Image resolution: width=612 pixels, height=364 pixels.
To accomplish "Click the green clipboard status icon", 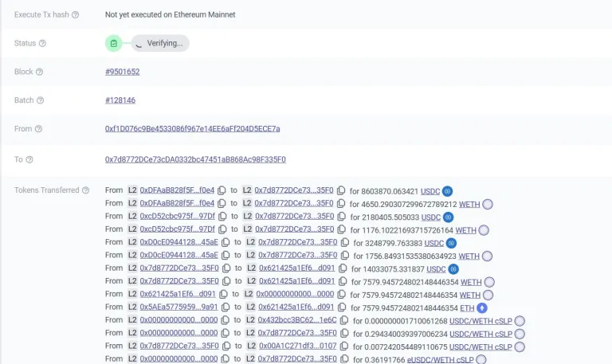I will [114, 43].
